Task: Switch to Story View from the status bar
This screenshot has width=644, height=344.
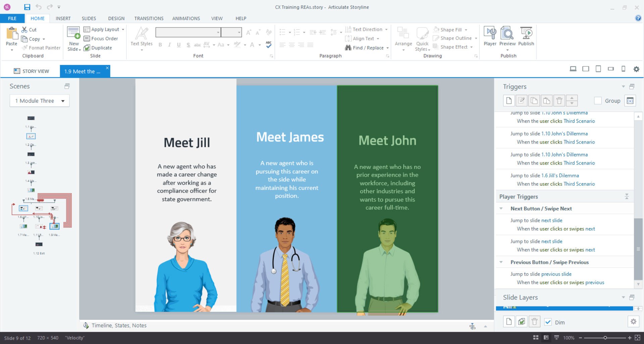Action: point(536,338)
